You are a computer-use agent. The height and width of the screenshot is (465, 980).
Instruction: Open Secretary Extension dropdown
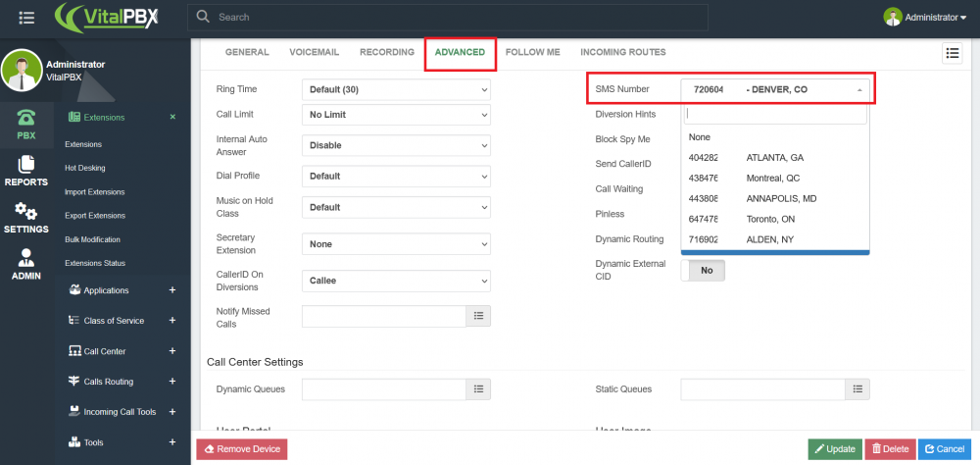(x=396, y=244)
